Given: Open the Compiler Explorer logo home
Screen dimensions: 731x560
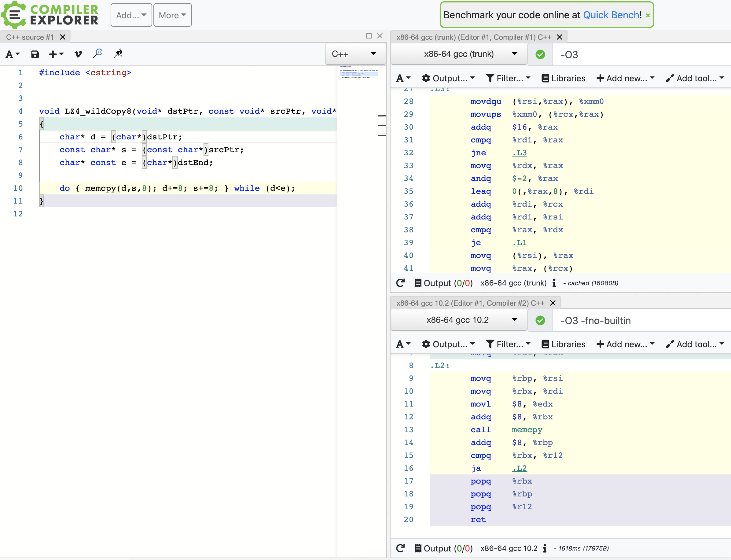Looking at the screenshot, I should [50, 15].
